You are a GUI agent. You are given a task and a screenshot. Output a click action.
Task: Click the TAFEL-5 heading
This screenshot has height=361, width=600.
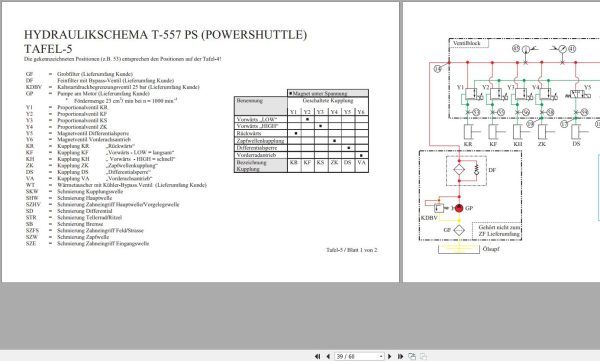[48, 49]
